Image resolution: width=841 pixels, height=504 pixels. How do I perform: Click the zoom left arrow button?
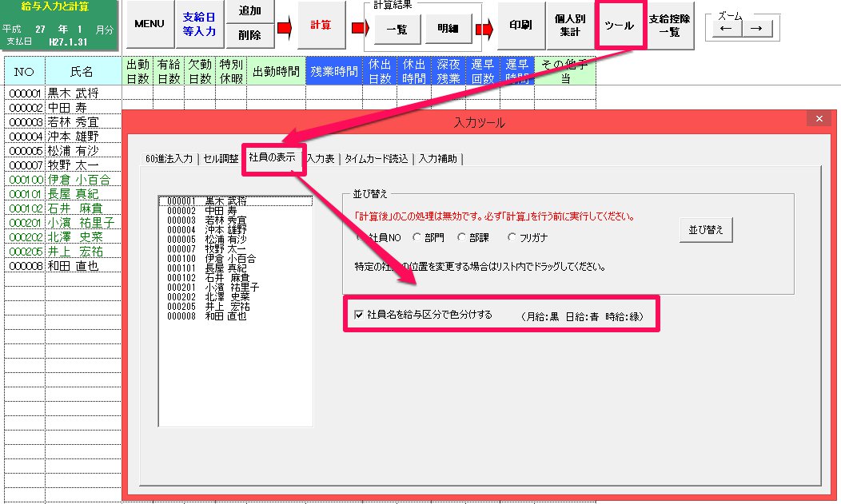coord(726,29)
